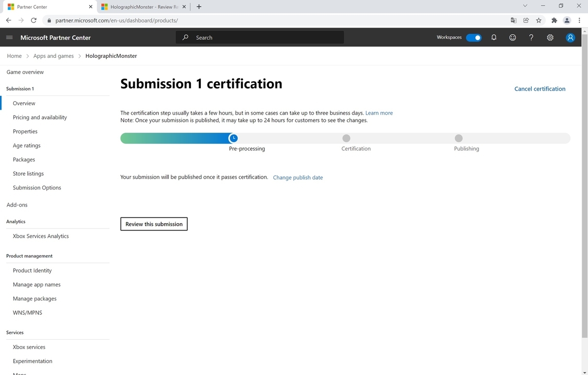Go to Apps and games breadcrumb
The height and width of the screenshot is (375, 588).
pyautogui.click(x=53, y=56)
